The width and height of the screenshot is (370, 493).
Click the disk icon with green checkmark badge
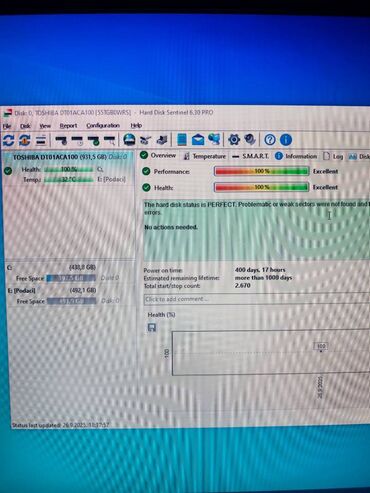tap(94, 140)
